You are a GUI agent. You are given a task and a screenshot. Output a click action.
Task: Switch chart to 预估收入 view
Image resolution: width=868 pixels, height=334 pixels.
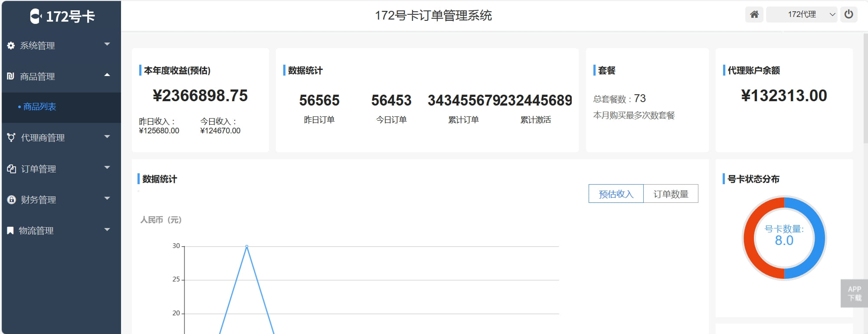(x=616, y=194)
